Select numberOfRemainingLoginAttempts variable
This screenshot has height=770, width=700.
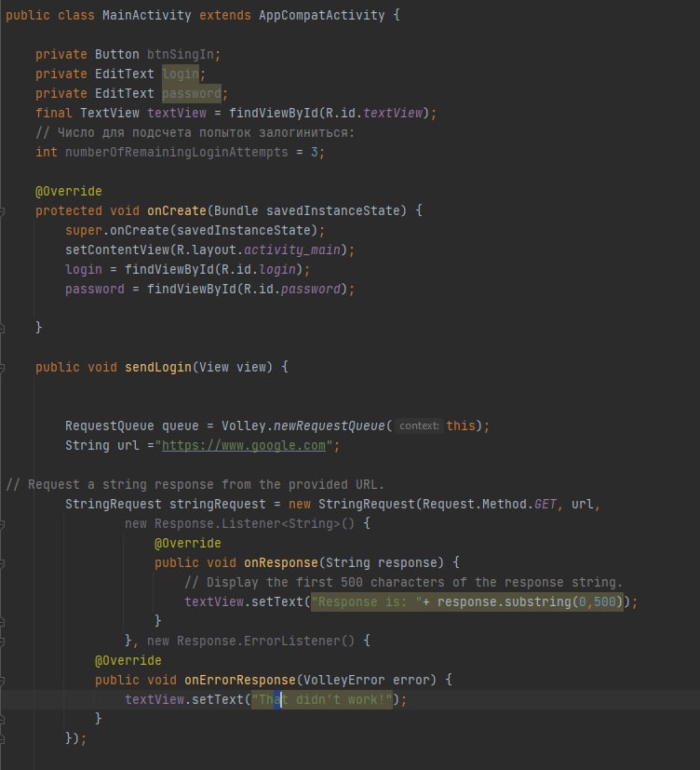point(177,153)
